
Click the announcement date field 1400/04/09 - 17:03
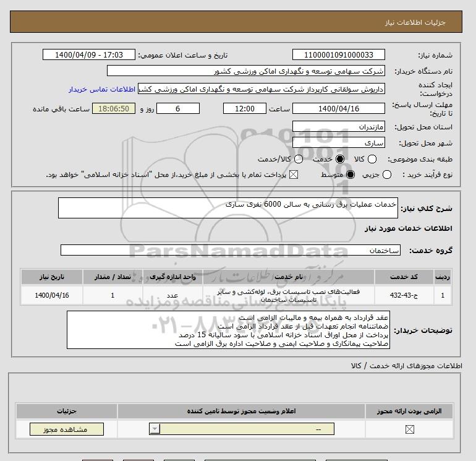click(x=88, y=54)
